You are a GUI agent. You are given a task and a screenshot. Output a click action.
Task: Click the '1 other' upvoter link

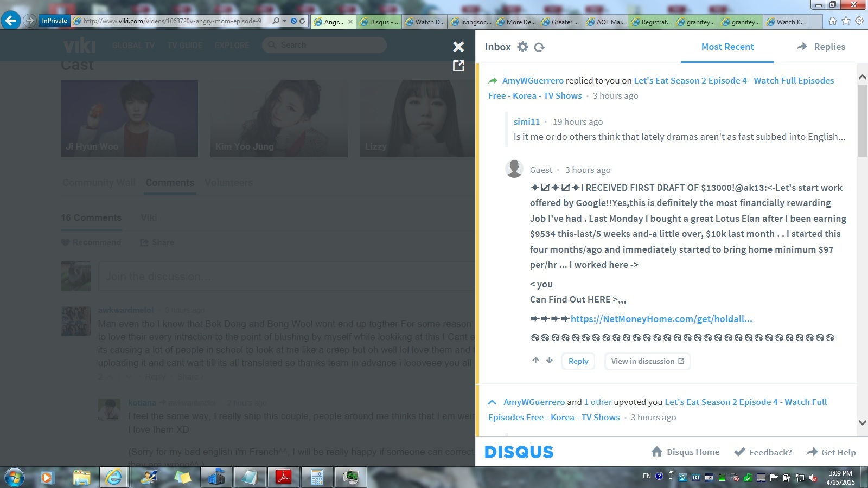(x=598, y=402)
